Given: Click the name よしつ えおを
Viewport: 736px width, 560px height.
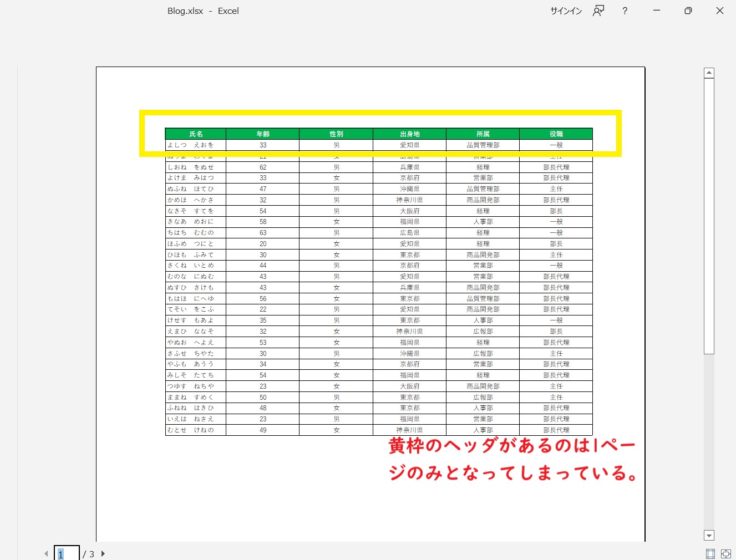Looking at the screenshot, I should [191, 145].
